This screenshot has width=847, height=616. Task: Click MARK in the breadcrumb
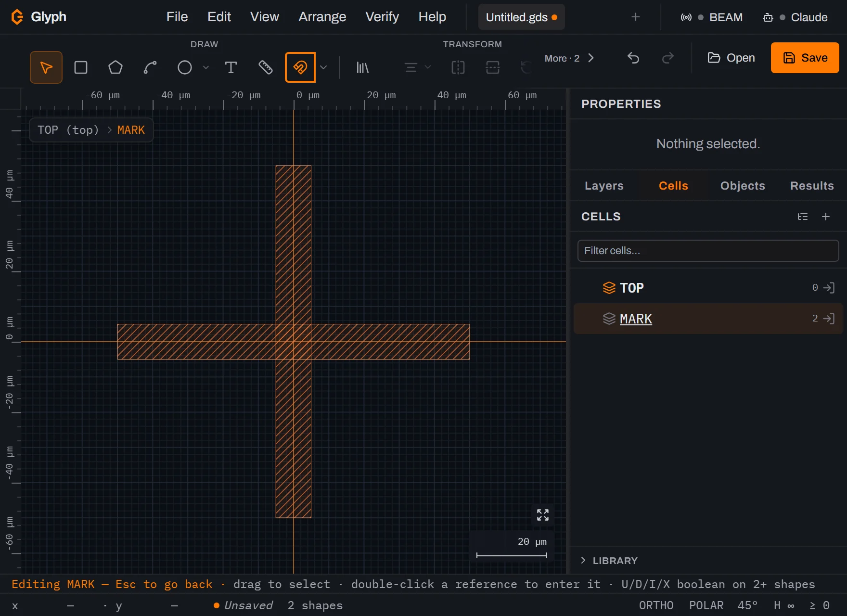131,130
